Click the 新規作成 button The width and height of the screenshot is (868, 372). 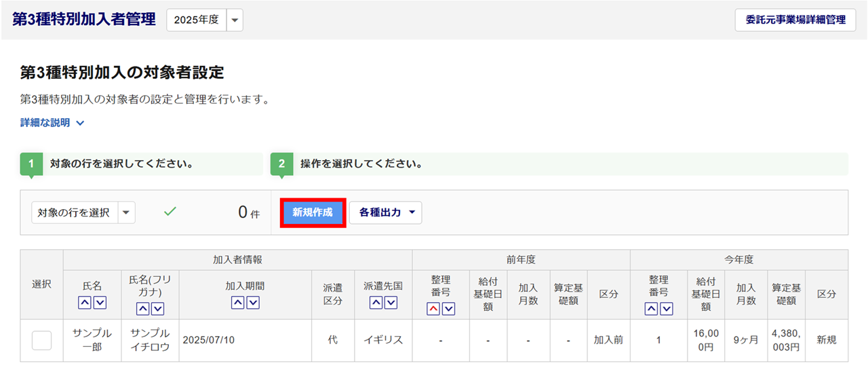click(313, 212)
